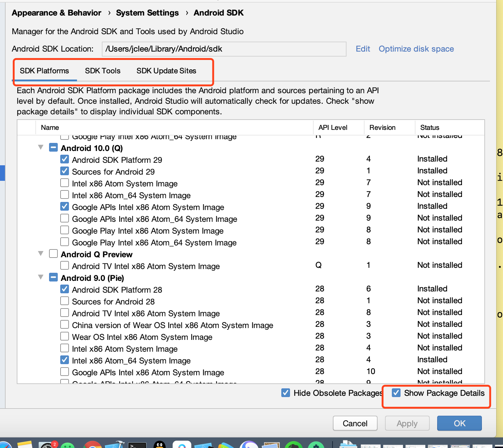Viewport: 503px width, 448px height.
Task: Check Sources for Android 28
Action: click(x=65, y=301)
